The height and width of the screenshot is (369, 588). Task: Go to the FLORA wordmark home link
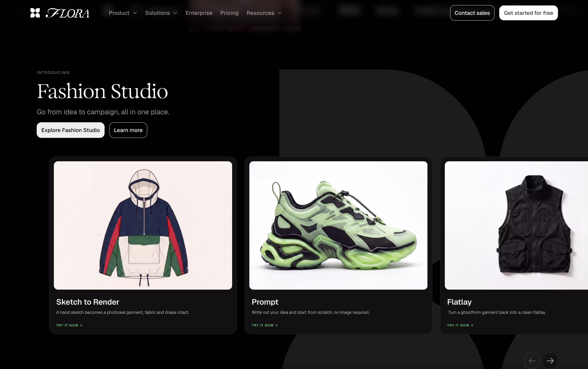(67, 13)
